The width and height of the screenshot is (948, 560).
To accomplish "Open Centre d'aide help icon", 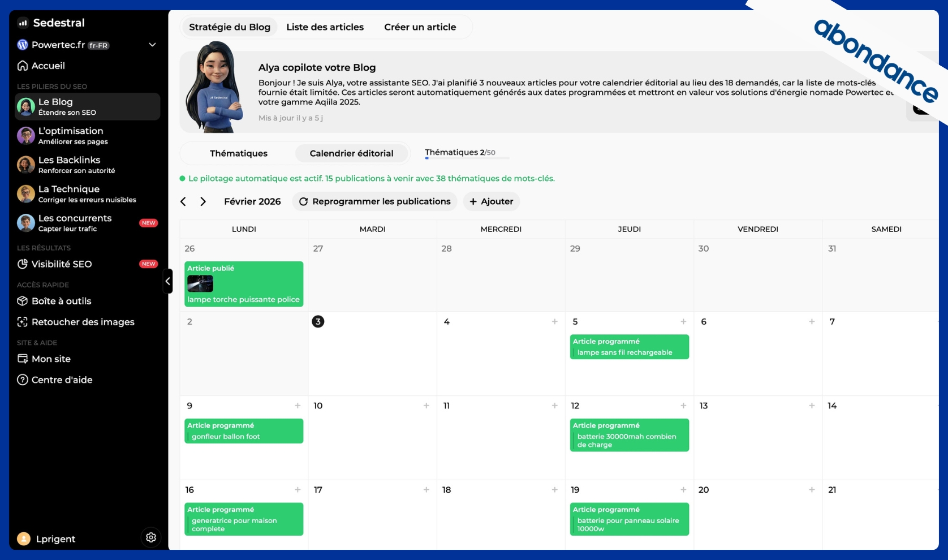I will click(23, 380).
